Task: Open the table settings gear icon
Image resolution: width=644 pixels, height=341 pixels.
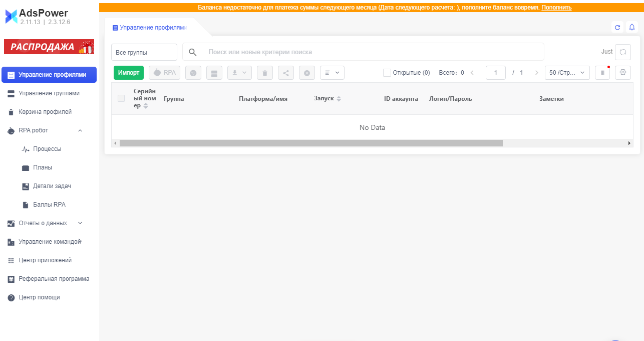Action: [x=623, y=73]
